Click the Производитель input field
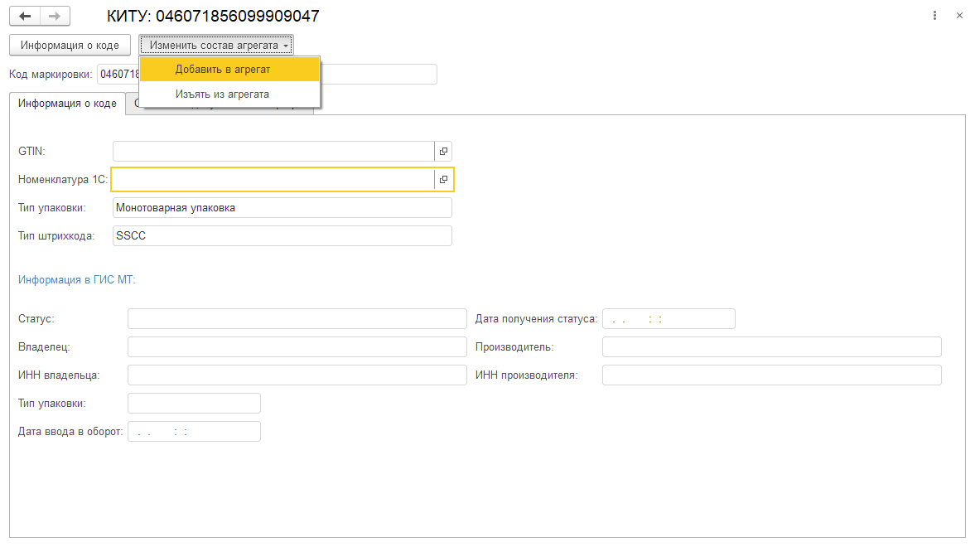This screenshot has height=547, width=980. click(772, 347)
